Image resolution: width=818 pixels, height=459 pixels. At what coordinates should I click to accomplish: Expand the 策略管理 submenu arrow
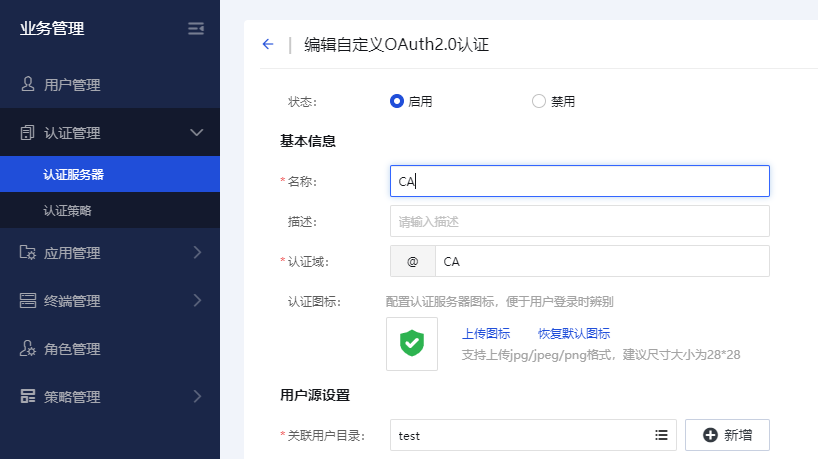coord(197,396)
